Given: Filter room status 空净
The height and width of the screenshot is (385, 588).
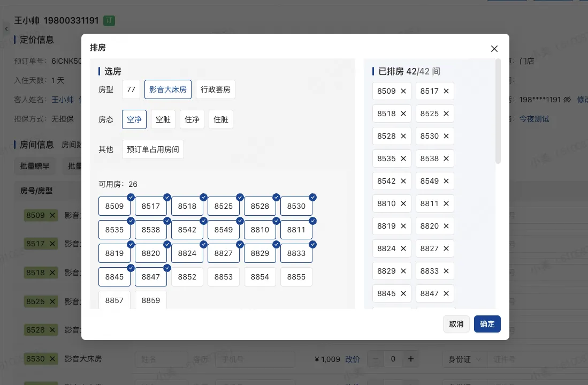Looking at the screenshot, I should [134, 119].
